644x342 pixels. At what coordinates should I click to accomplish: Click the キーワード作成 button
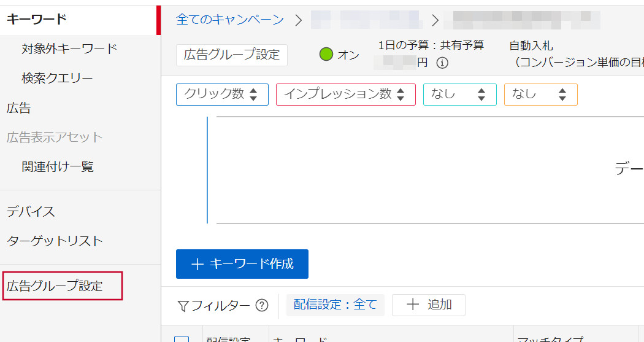[x=242, y=264]
